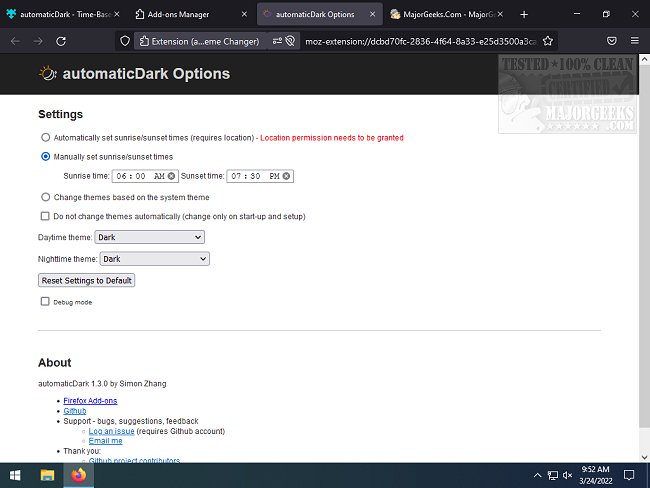Click the scrollbar down arrow
650x488 pixels.
(644, 457)
